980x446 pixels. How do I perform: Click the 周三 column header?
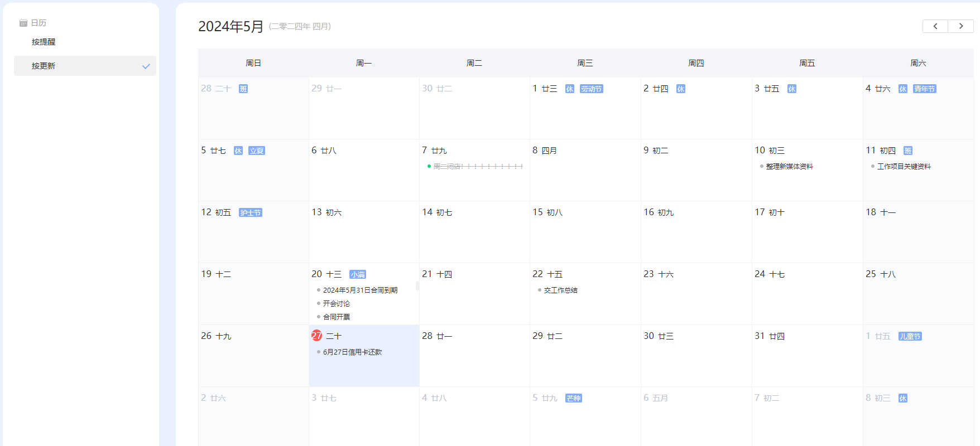(x=585, y=63)
